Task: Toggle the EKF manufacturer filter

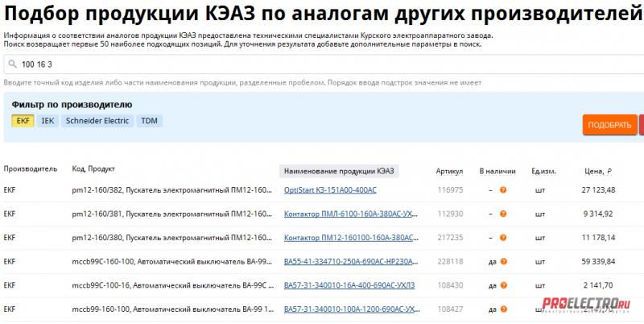Action: [23, 121]
